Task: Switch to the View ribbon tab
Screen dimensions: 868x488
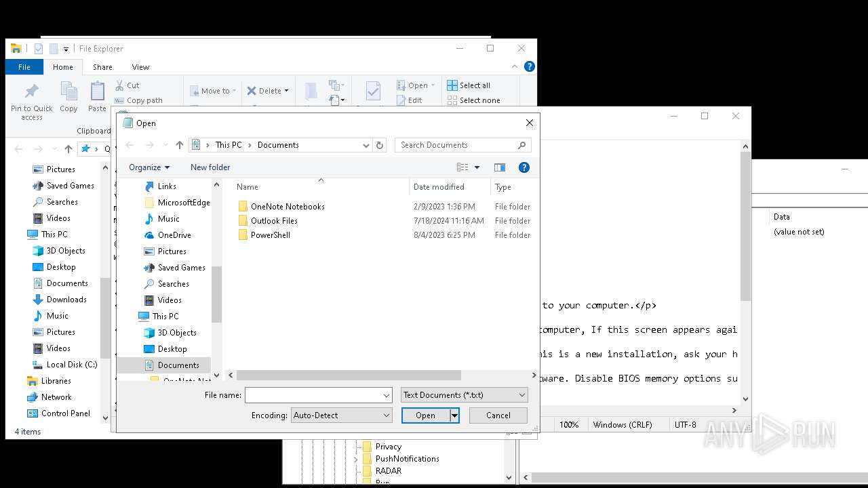Action: pyautogui.click(x=140, y=67)
